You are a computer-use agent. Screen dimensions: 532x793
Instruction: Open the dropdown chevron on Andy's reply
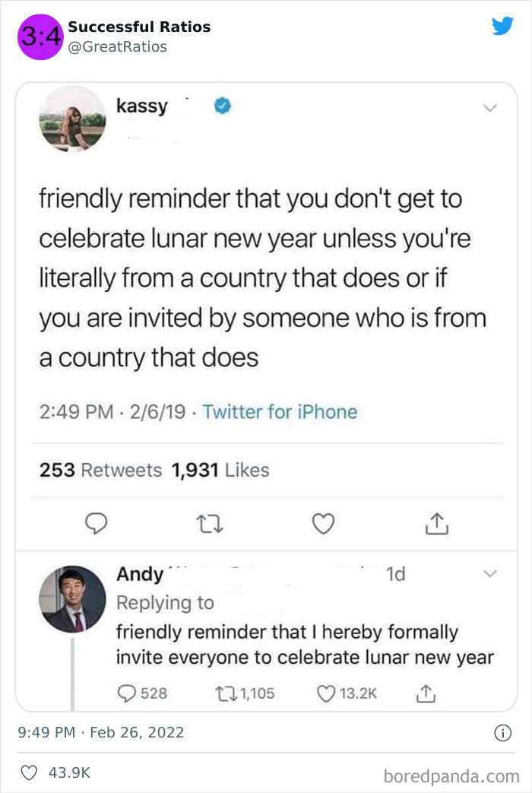pyautogui.click(x=492, y=576)
